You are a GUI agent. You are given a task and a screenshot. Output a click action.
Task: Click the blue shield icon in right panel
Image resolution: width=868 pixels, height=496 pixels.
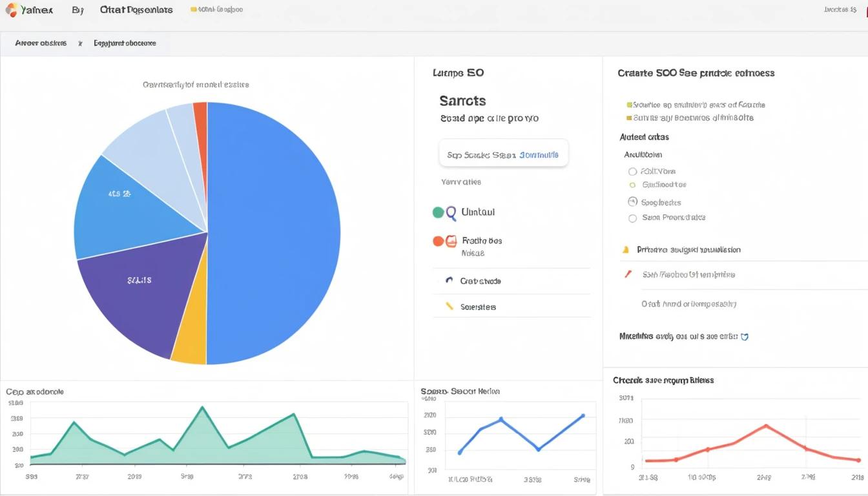point(745,336)
